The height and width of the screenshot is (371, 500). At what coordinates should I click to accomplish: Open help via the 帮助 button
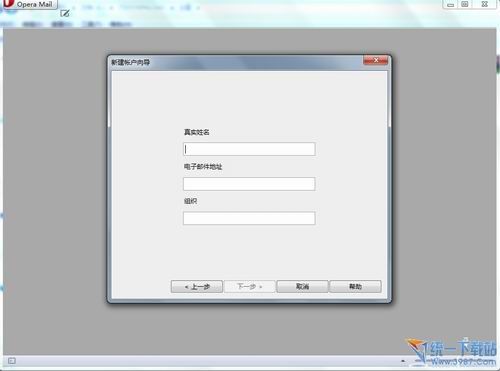(x=355, y=286)
